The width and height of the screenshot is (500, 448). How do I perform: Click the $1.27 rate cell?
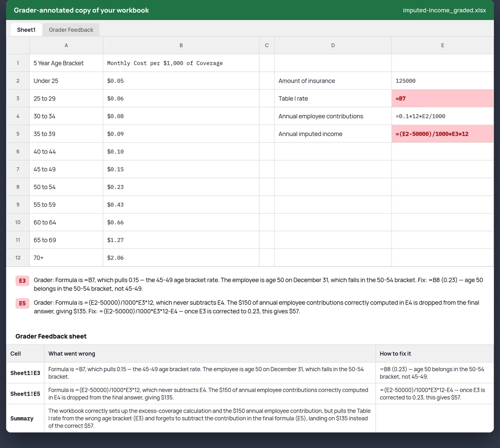click(x=181, y=240)
